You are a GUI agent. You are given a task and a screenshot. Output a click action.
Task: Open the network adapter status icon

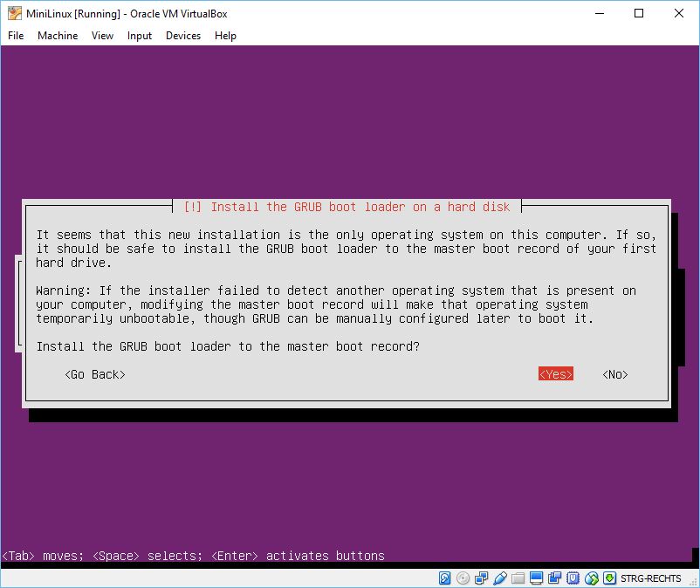coord(481,578)
